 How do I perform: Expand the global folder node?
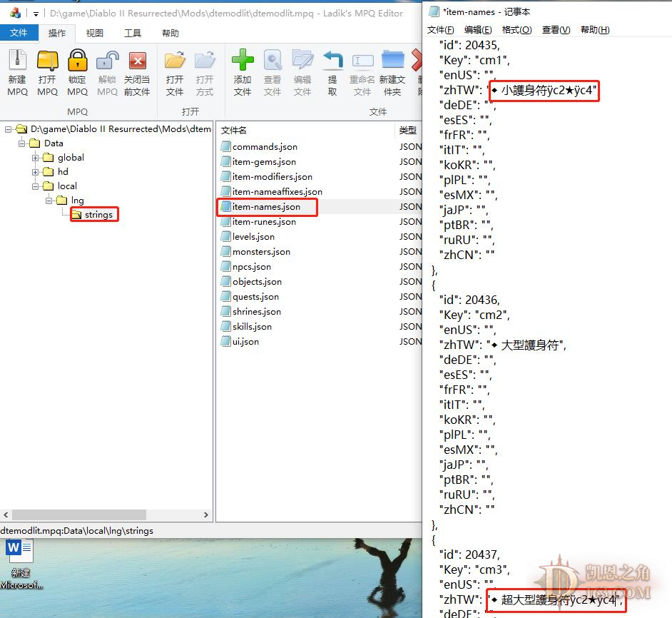[36, 158]
